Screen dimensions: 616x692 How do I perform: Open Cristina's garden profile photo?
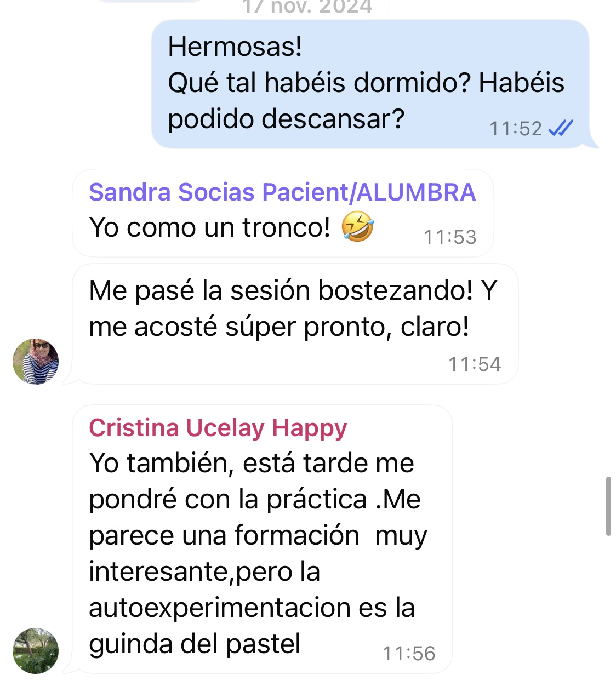pyautogui.click(x=36, y=651)
